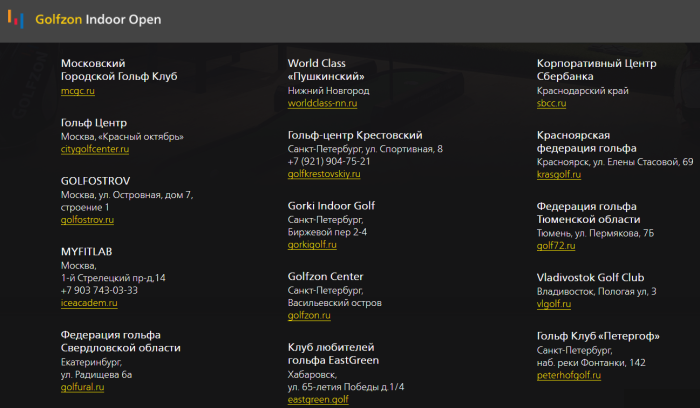This screenshot has height=408, width=700.
Task: Select the MYFITLAB heading
Action: [87, 252]
